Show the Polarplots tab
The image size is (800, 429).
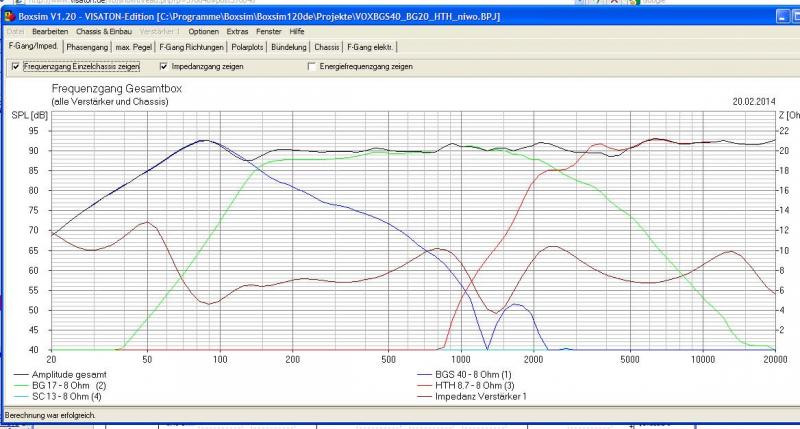[249, 47]
